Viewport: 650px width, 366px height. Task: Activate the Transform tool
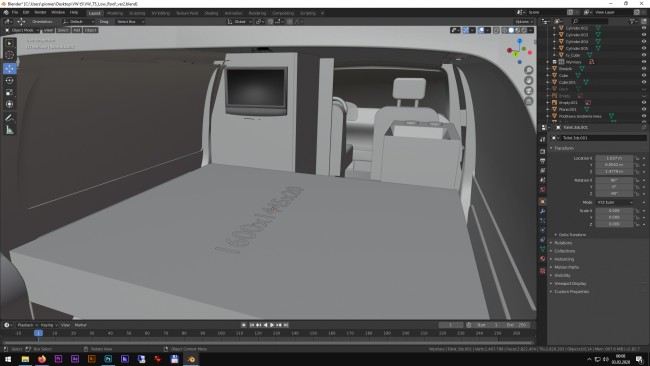tap(10, 104)
